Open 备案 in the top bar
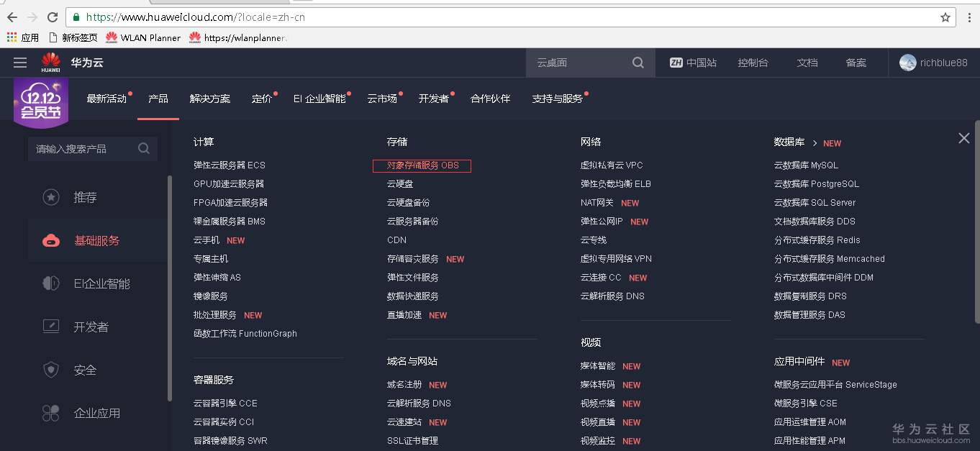This screenshot has height=451, width=980. click(856, 63)
